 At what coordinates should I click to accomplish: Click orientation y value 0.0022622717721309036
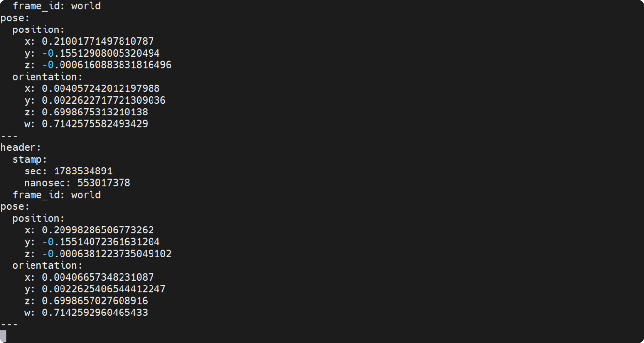tap(104, 100)
